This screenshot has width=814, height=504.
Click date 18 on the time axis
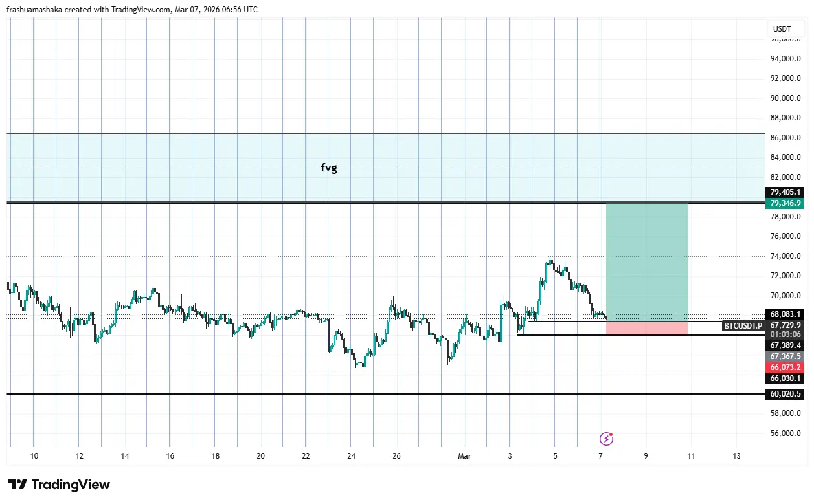(215, 456)
